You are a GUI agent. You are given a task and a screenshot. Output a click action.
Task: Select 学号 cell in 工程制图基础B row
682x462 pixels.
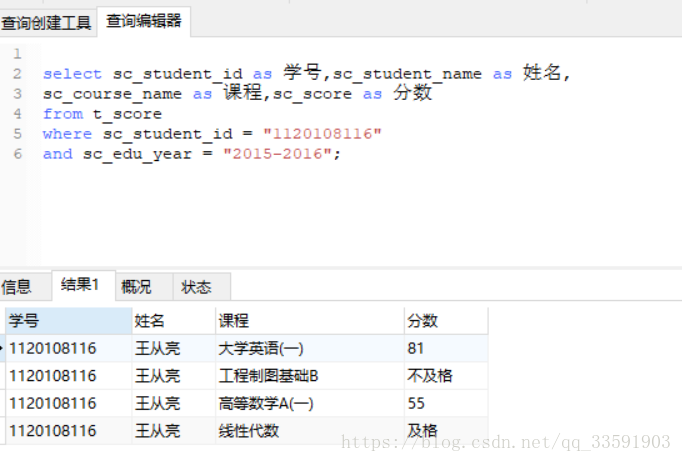(69, 376)
